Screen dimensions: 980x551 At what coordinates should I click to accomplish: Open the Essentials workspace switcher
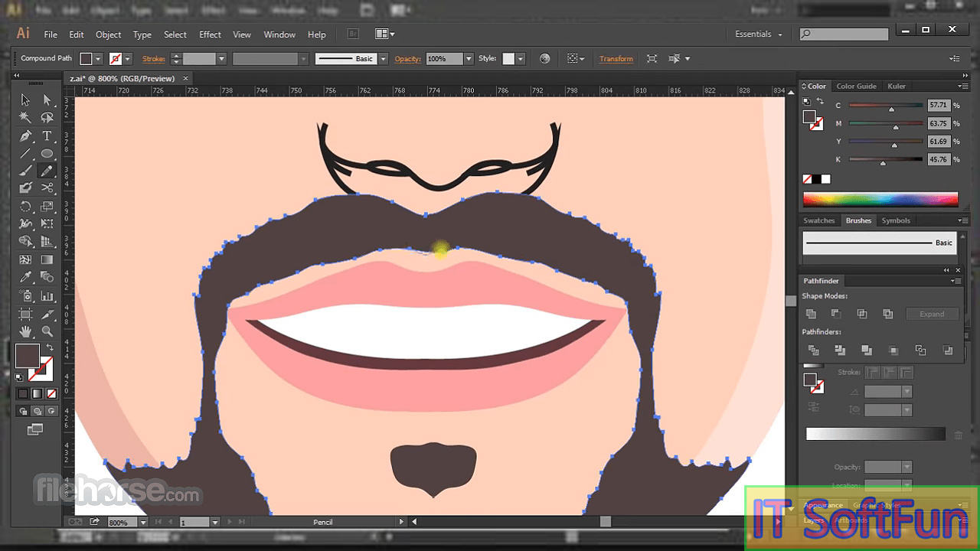(759, 34)
